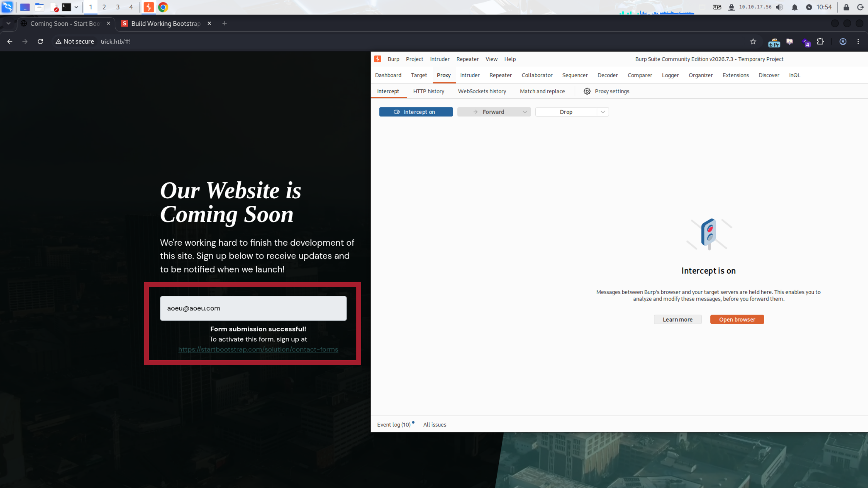
Task: Go back in the Chrome browser
Action: 10,41
